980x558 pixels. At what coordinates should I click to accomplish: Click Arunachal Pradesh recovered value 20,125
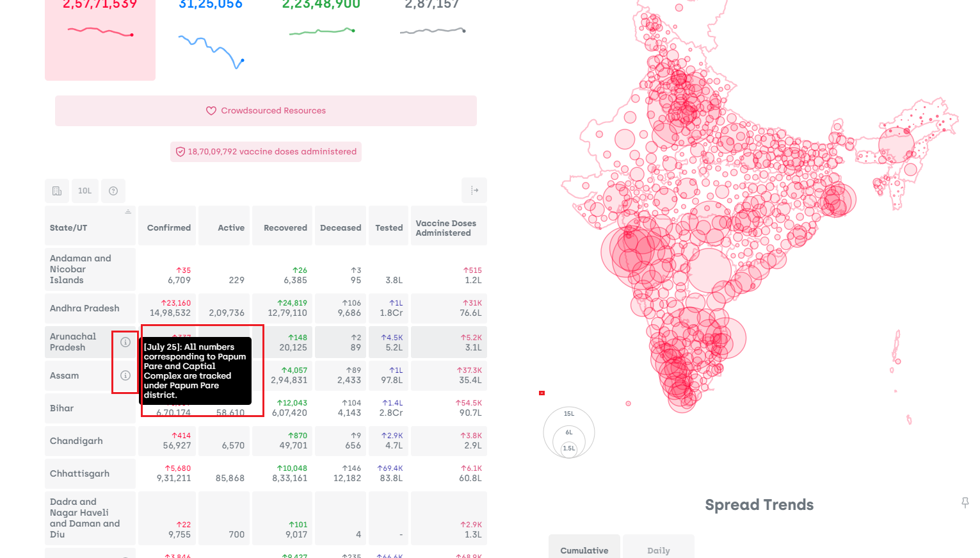pos(293,348)
